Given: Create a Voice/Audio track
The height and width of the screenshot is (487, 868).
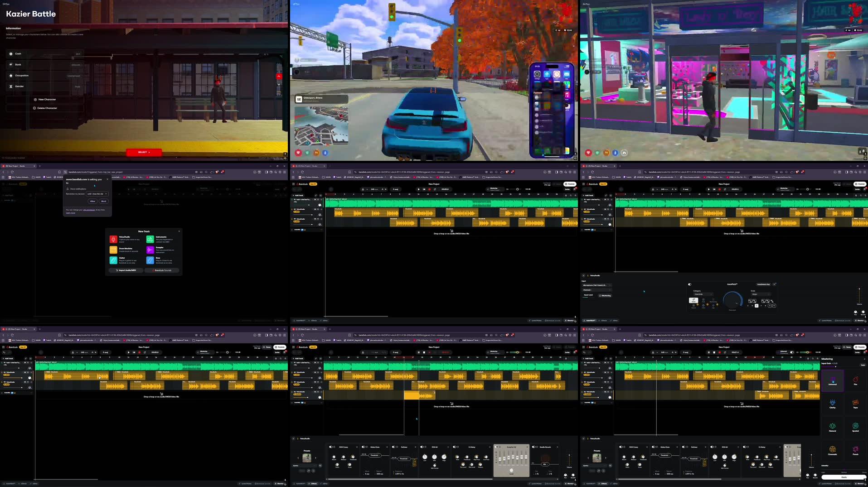Looking at the screenshot, I should pos(113,239).
